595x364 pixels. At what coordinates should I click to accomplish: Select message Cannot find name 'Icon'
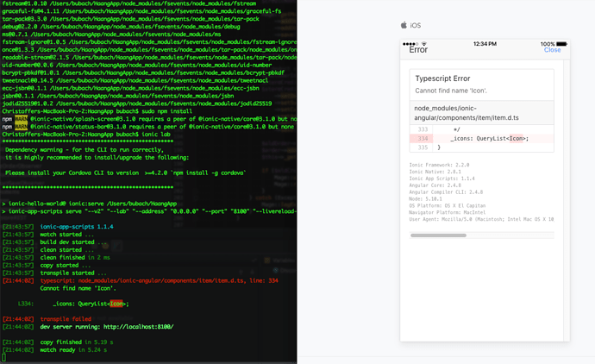pyautogui.click(x=451, y=91)
